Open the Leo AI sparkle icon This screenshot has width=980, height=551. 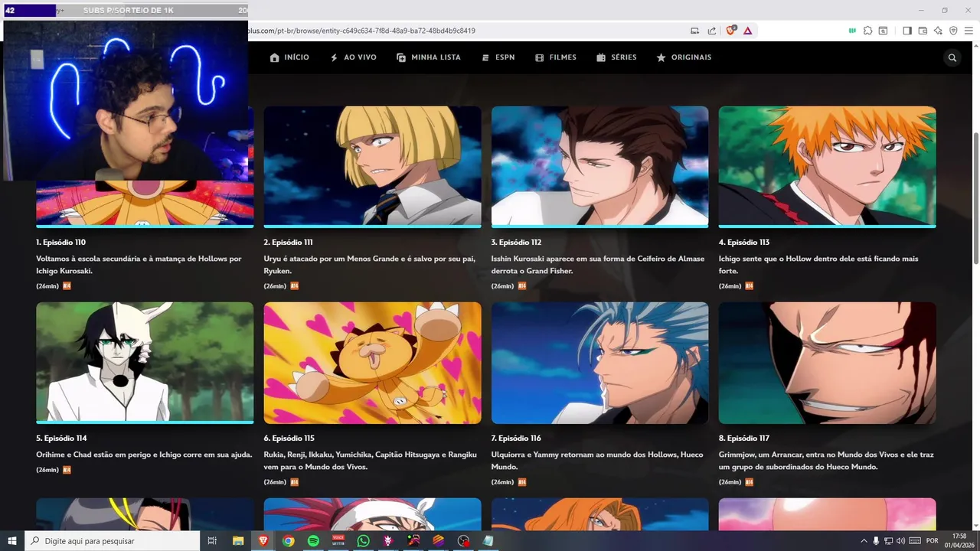(938, 31)
